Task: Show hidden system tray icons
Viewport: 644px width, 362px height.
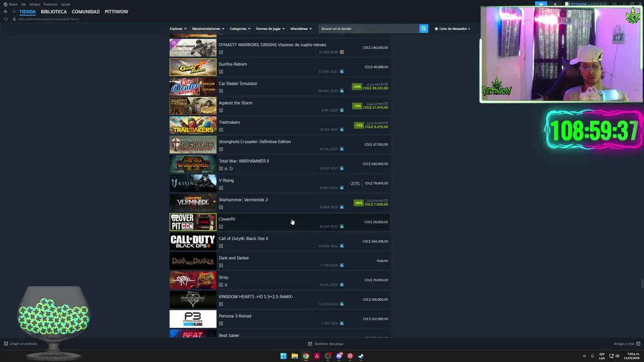Action: pyautogui.click(x=584, y=356)
